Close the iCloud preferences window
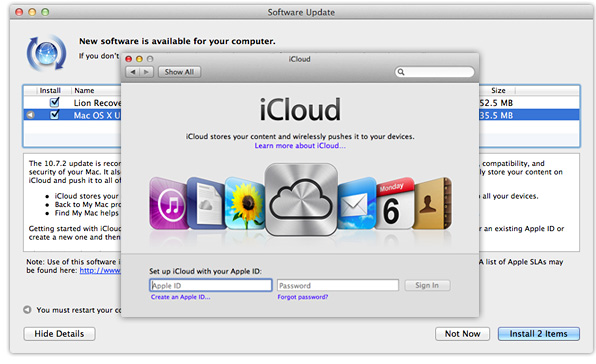The width and height of the screenshot is (596, 364). (128, 59)
